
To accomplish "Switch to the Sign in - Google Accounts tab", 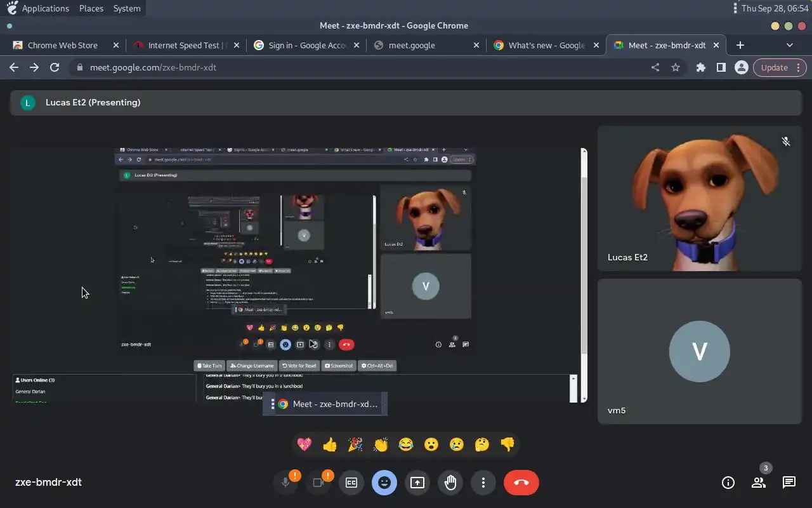I will 306,45.
